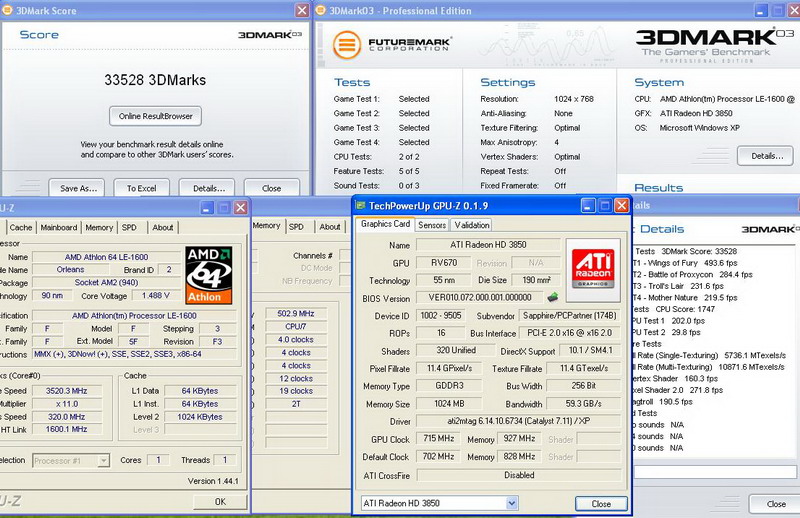Click Close in the Result Details window

pos(776,504)
